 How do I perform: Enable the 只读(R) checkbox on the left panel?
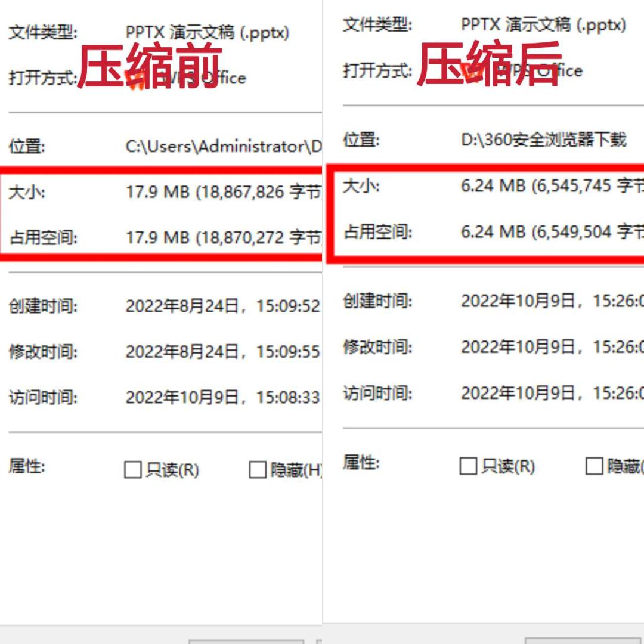coord(132,470)
